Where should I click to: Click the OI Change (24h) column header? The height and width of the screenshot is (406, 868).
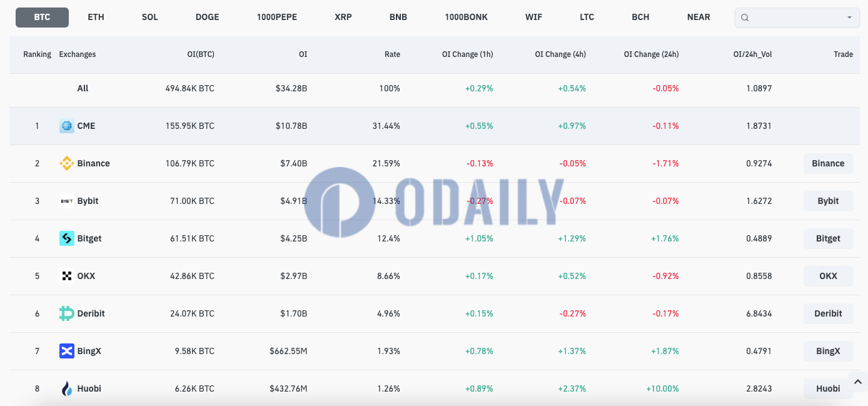(x=651, y=54)
